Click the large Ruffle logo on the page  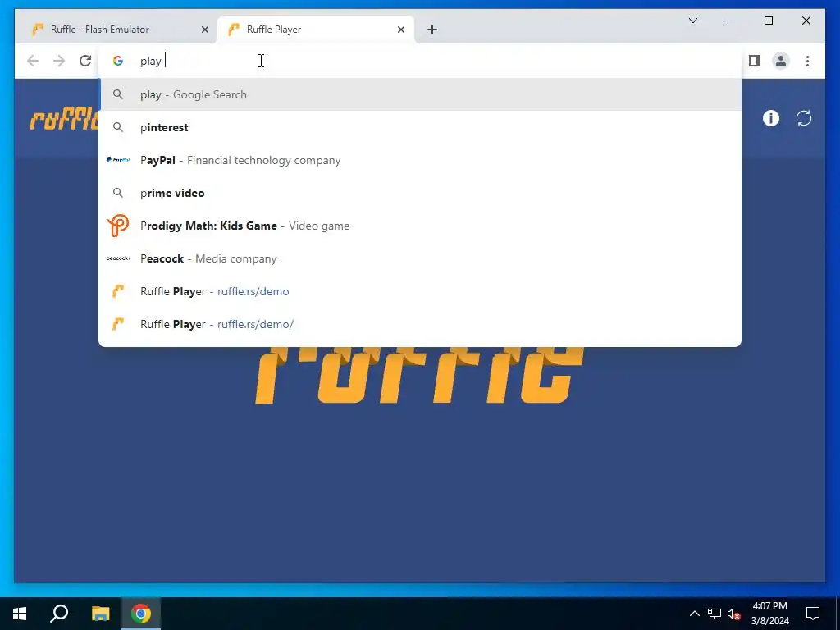419,375
